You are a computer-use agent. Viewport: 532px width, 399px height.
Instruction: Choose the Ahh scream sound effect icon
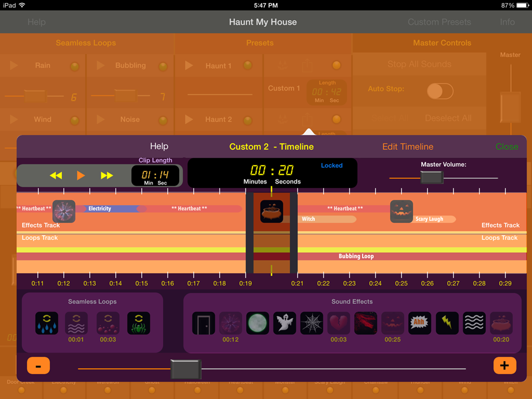(420, 323)
